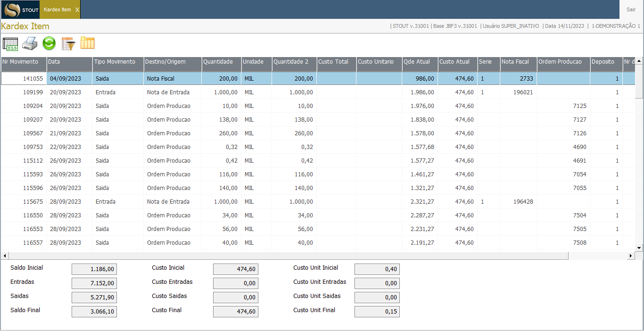Print the Kardex Item report
The height and width of the screenshot is (331, 644).
tap(28, 43)
